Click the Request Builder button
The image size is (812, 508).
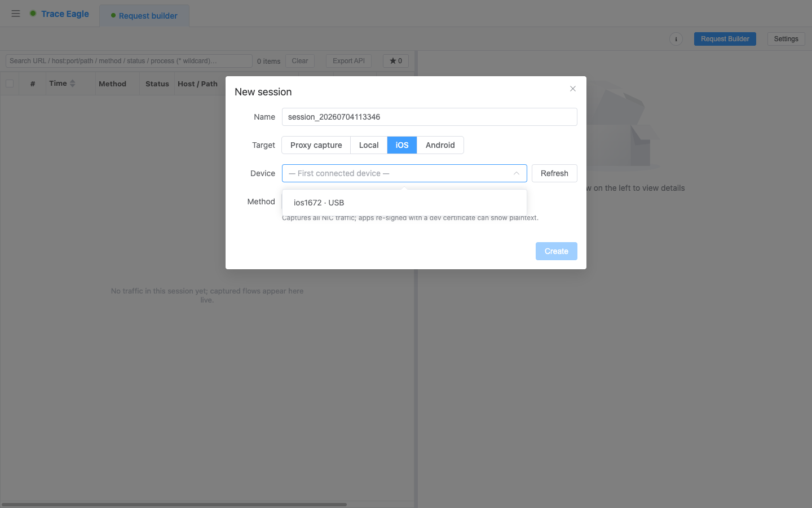pyautogui.click(x=725, y=39)
